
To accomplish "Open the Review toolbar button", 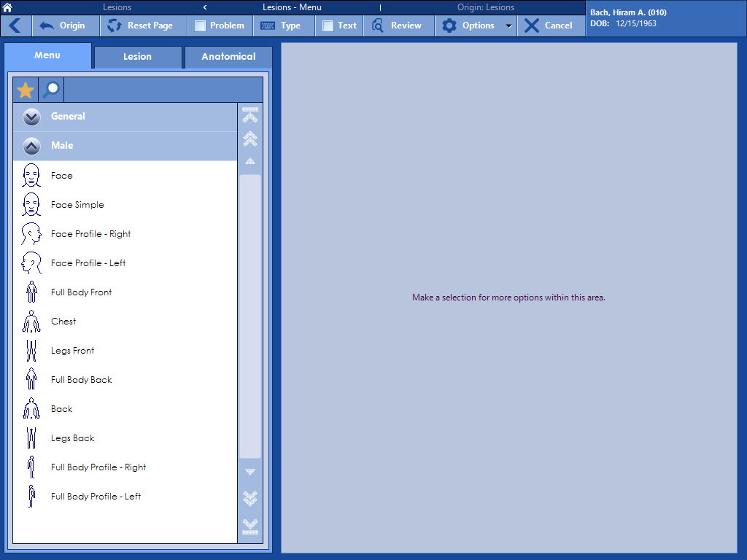I will [397, 26].
